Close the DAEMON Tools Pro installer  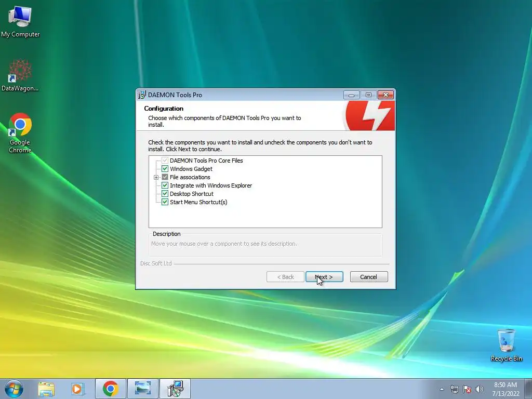(x=385, y=95)
